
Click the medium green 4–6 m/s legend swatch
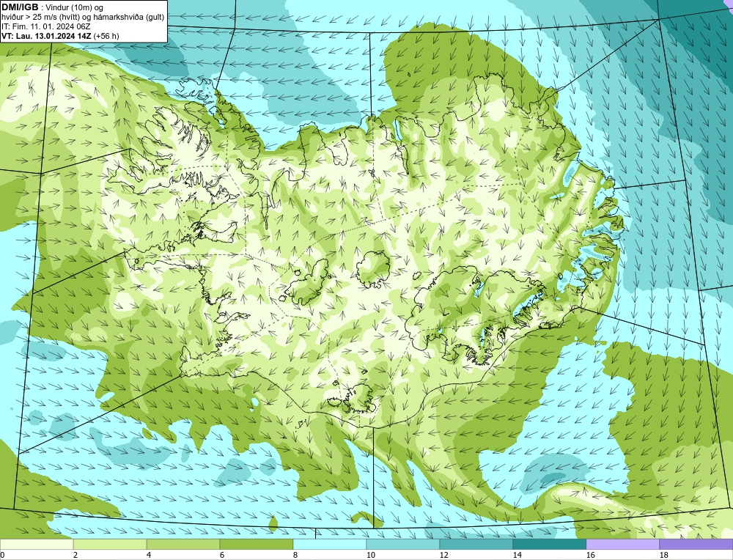pos(183,544)
